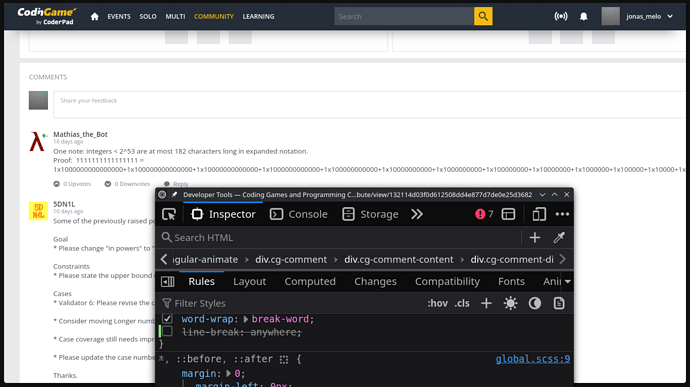This screenshot has width=690, height=387.
Task: Open the 7 errors indicator
Action: [x=484, y=214]
